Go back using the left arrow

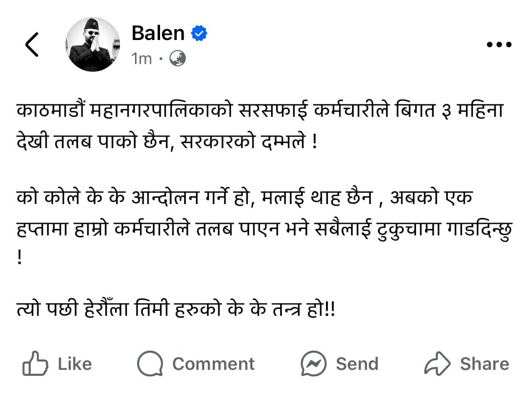32,45
